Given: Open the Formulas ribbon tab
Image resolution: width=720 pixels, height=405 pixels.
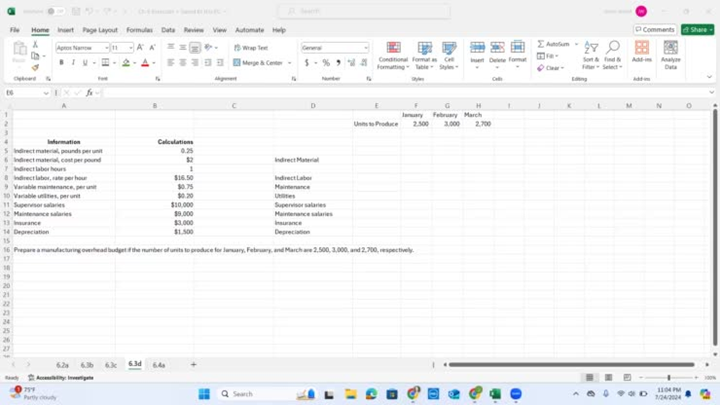Looking at the screenshot, I should coord(139,30).
